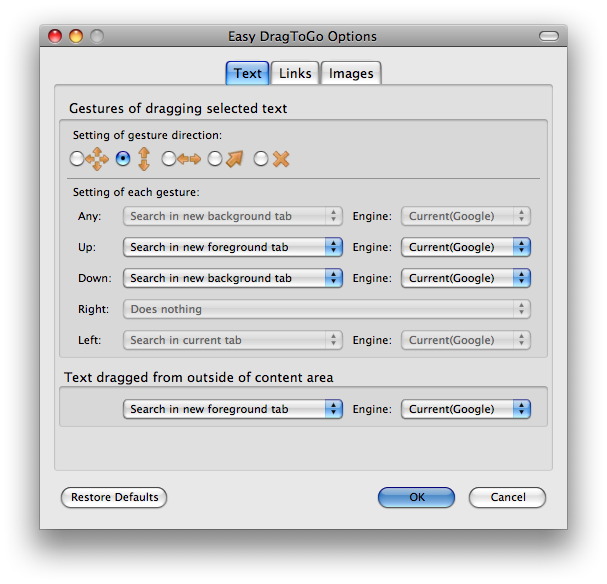Dismiss the dialog with Cancel
The image size is (607, 584).
(x=508, y=497)
